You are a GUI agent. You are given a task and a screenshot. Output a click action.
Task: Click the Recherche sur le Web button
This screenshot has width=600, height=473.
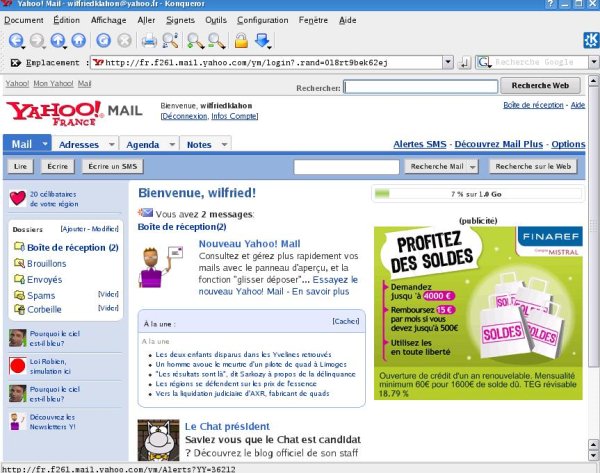click(533, 166)
